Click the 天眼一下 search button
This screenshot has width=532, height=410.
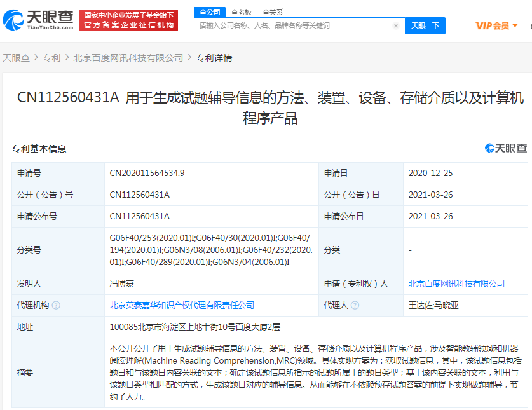(425, 25)
